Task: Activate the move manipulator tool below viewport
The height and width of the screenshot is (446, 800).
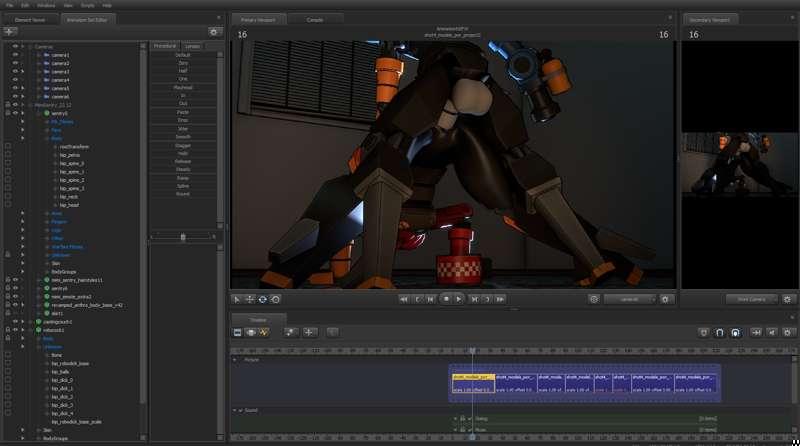Action: [249, 300]
